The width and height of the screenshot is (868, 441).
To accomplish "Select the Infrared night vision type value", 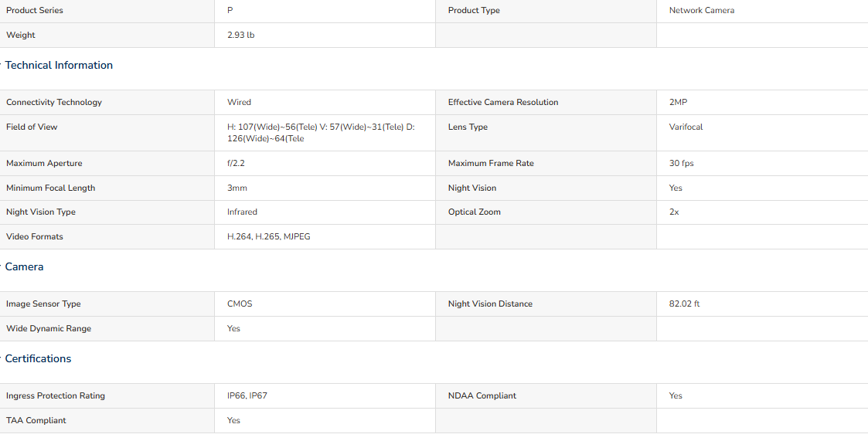I will [242, 212].
